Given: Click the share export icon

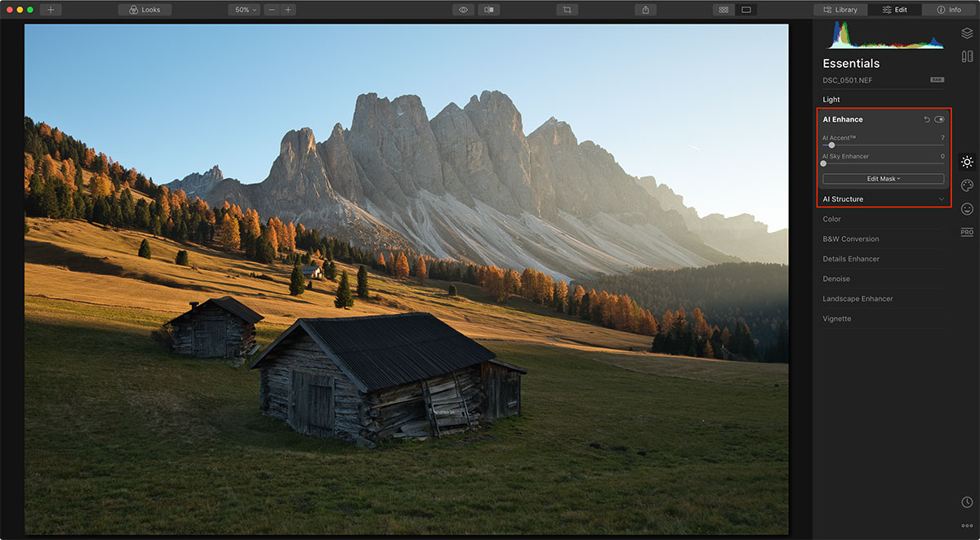Looking at the screenshot, I should click(x=645, y=10).
